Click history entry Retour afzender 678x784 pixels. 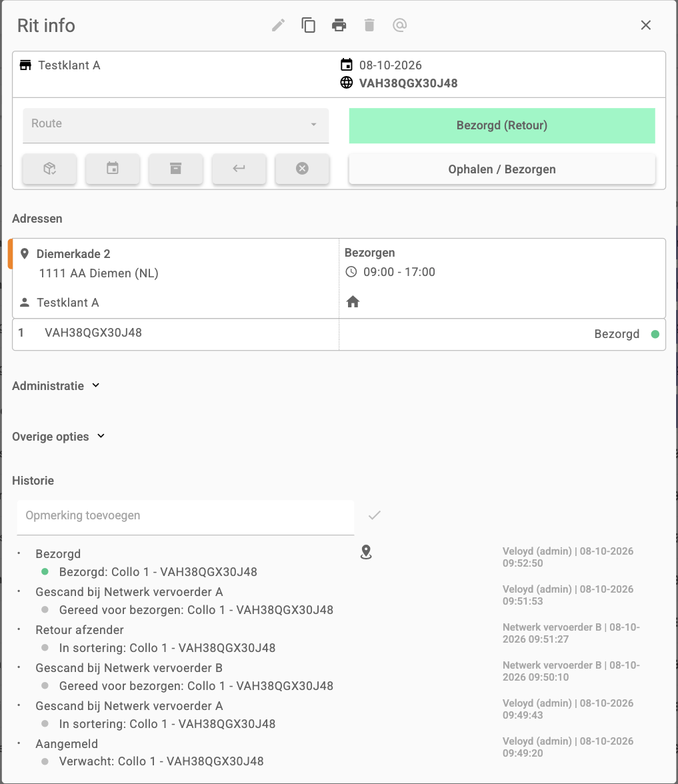79,630
